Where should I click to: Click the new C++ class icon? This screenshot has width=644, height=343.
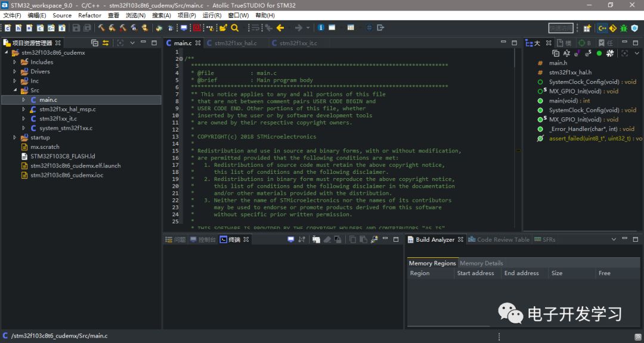(51, 28)
